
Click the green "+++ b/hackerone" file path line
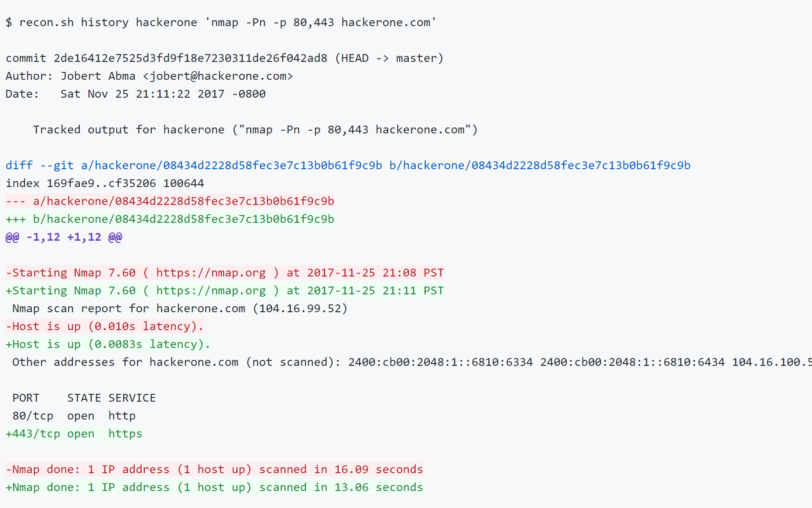pyautogui.click(x=170, y=219)
